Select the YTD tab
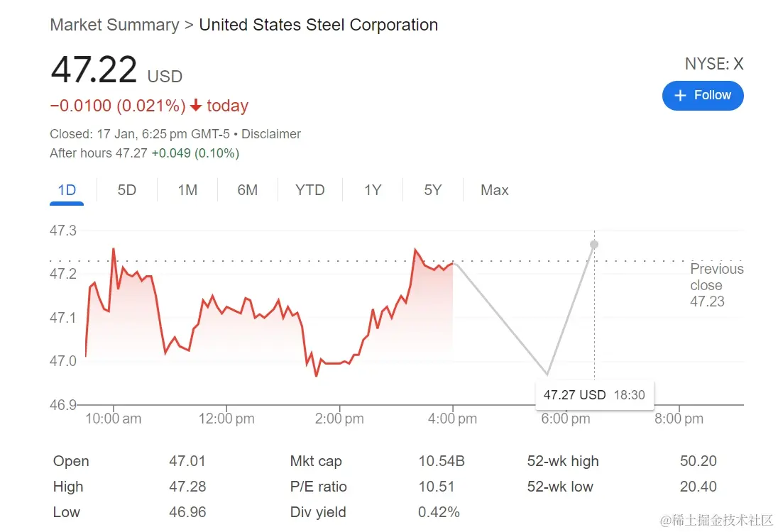 tap(309, 190)
